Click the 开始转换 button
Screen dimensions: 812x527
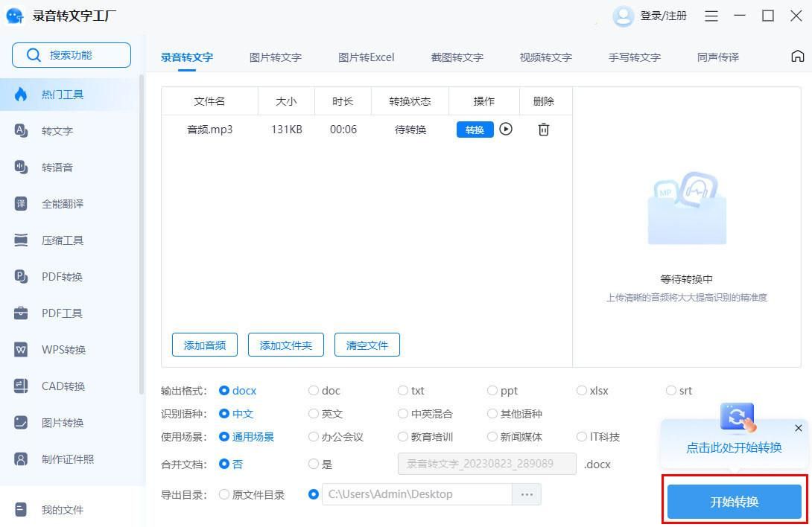(734, 501)
